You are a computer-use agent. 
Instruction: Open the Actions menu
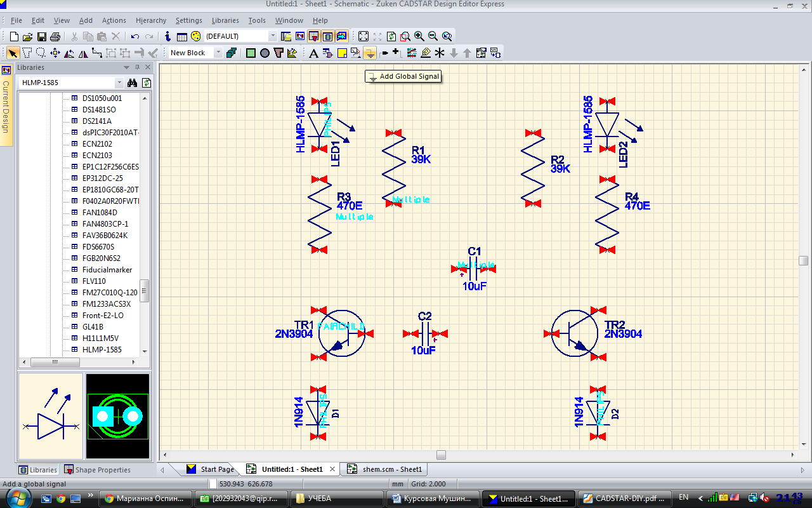(x=114, y=20)
